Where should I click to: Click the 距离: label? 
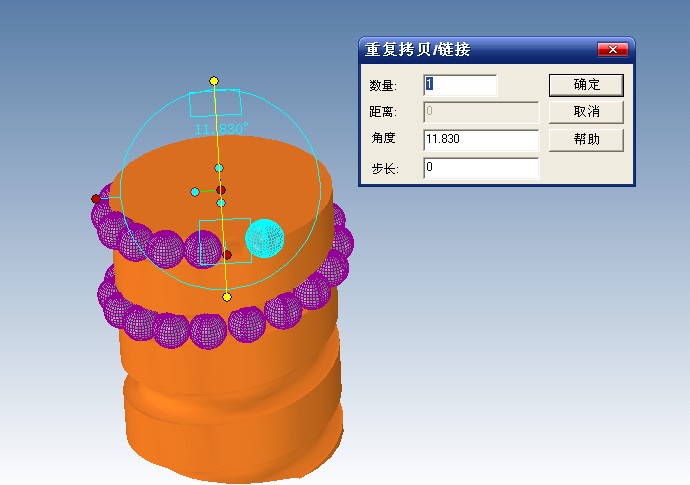coord(383,112)
